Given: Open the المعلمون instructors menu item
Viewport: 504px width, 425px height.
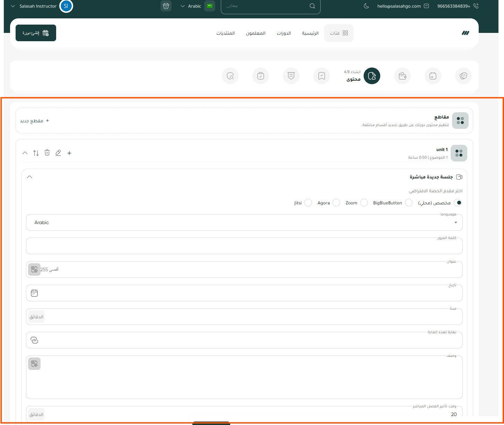Looking at the screenshot, I should (x=256, y=33).
